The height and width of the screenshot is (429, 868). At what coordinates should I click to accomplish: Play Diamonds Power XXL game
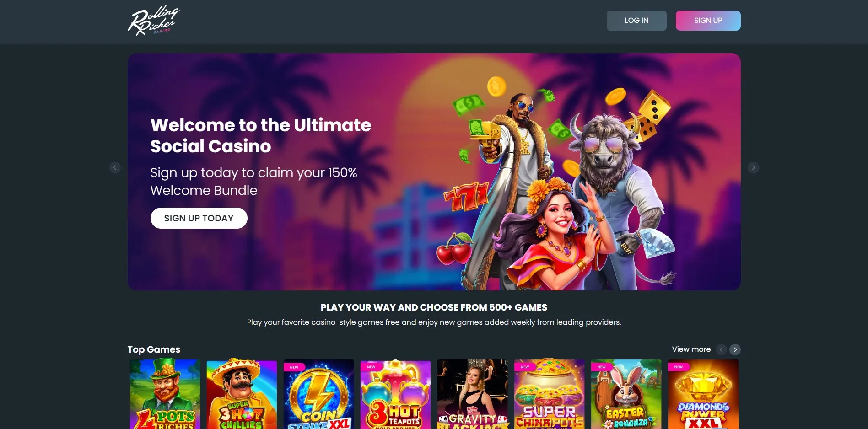click(x=703, y=394)
